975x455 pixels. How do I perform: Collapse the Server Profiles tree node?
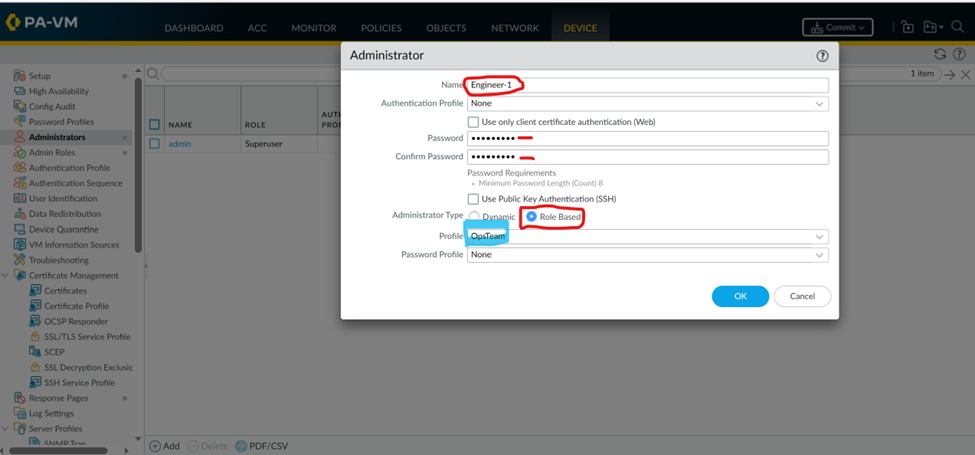(6, 428)
